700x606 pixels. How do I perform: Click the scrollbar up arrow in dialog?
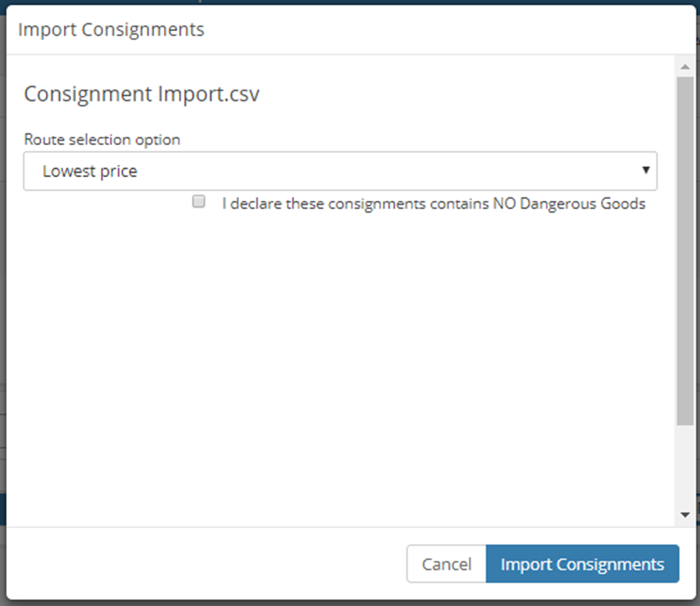tap(684, 67)
